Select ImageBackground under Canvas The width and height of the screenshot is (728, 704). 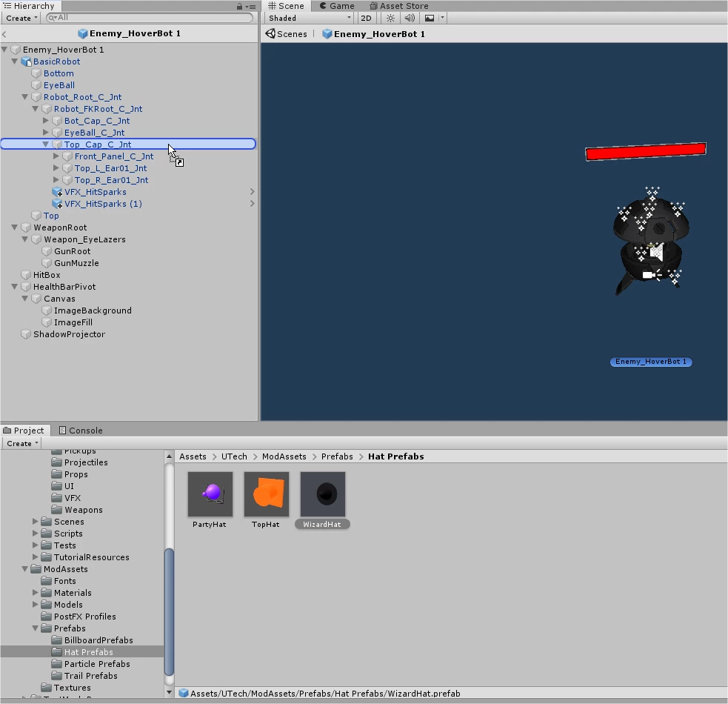(93, 311)
